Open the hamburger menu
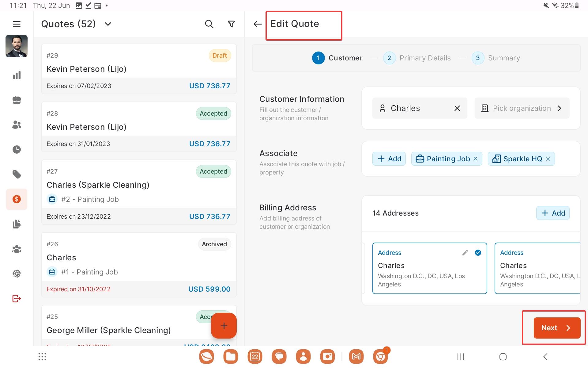Screen dimensions: 588x368 click(17, 24)
